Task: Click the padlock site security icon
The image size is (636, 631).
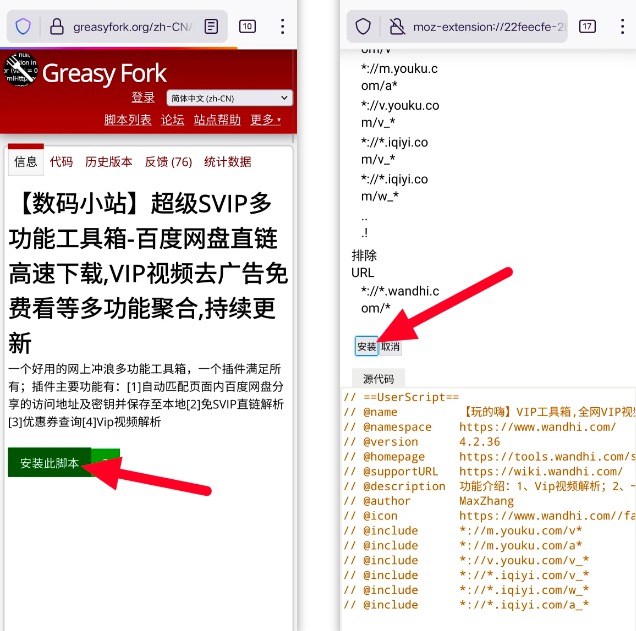Action: (x=56, y=27)
